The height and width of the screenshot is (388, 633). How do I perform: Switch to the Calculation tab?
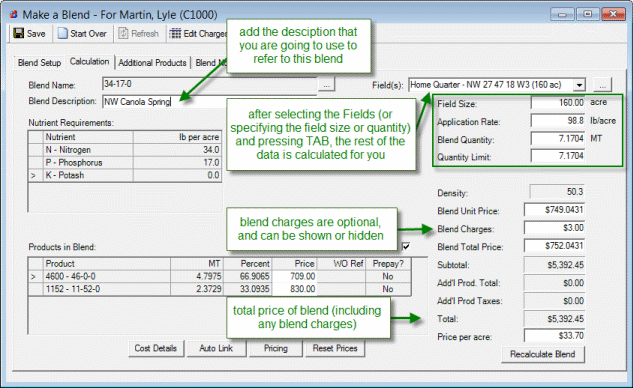click(90, 61)
